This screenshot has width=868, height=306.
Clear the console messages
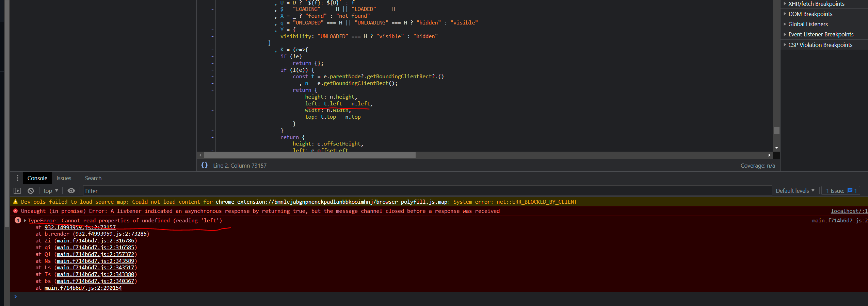click(x=31, y=191)
